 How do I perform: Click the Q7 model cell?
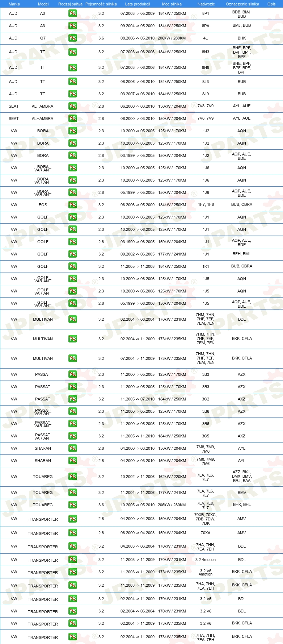[x=43, y=38]
